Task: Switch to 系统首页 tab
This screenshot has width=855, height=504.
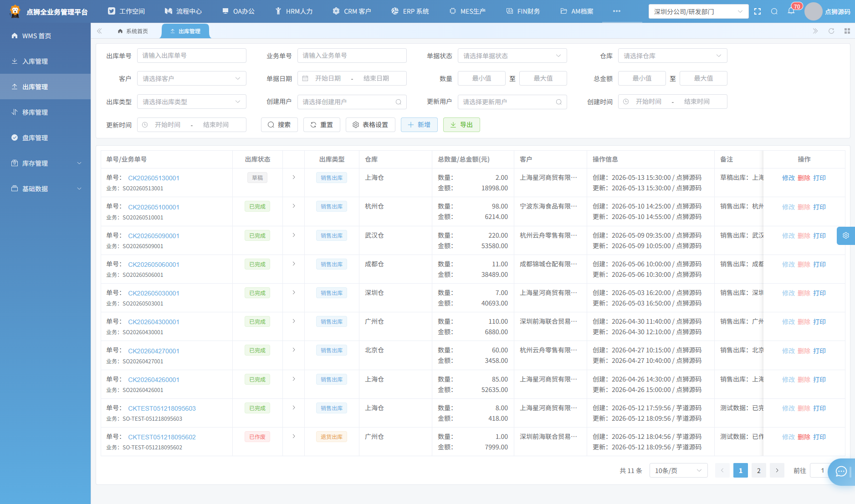Action: (x=133, y=31)
